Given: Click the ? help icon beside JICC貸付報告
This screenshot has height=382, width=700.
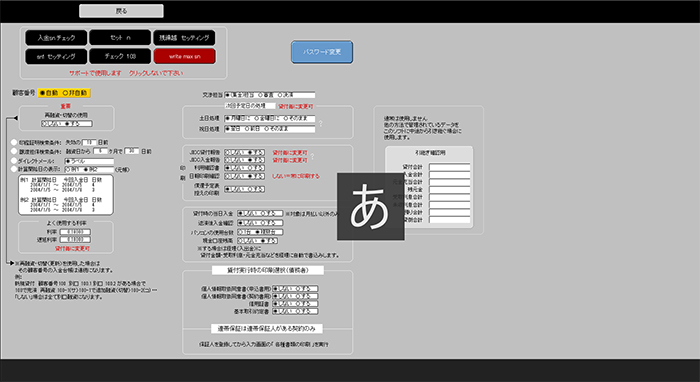Looking at the screenshot, I should coord(312,156).
